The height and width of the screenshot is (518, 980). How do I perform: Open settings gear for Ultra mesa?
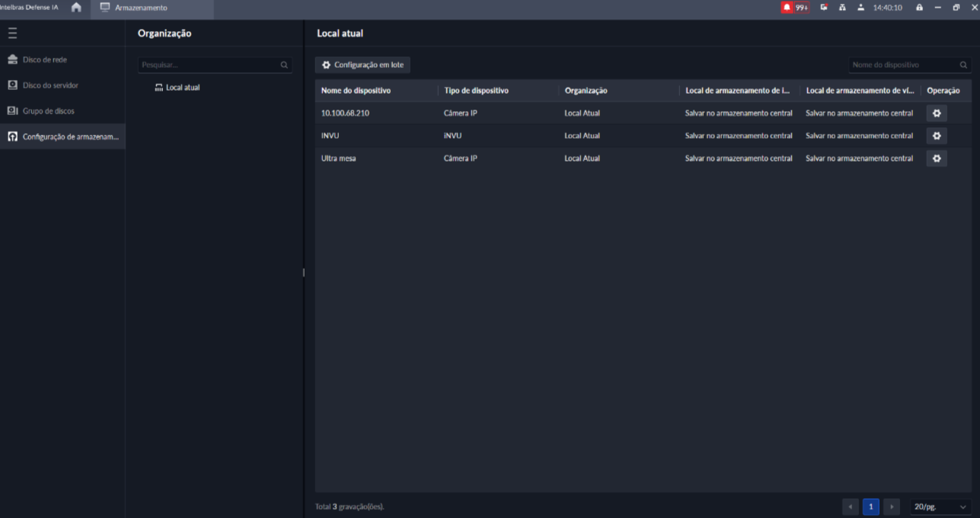point(937,158)
